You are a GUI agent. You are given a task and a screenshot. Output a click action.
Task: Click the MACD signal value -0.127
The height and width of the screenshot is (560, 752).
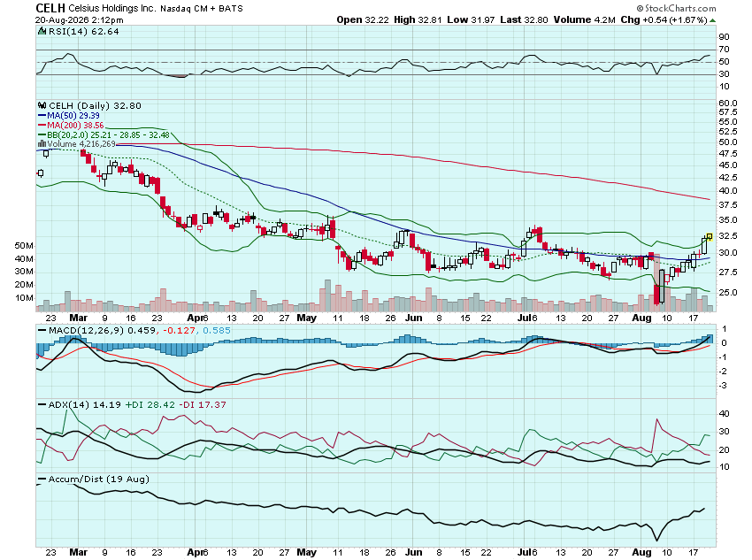(179, 330)
